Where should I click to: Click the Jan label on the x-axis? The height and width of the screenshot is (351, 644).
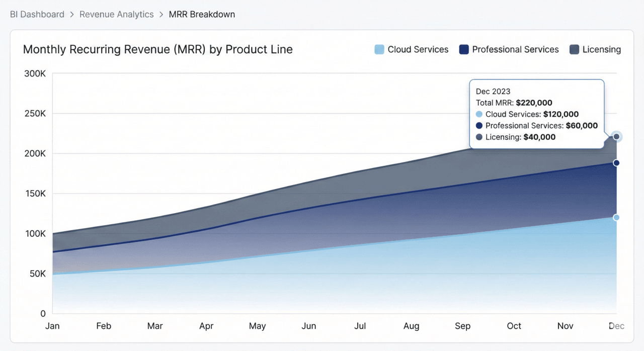pos(52,326)
